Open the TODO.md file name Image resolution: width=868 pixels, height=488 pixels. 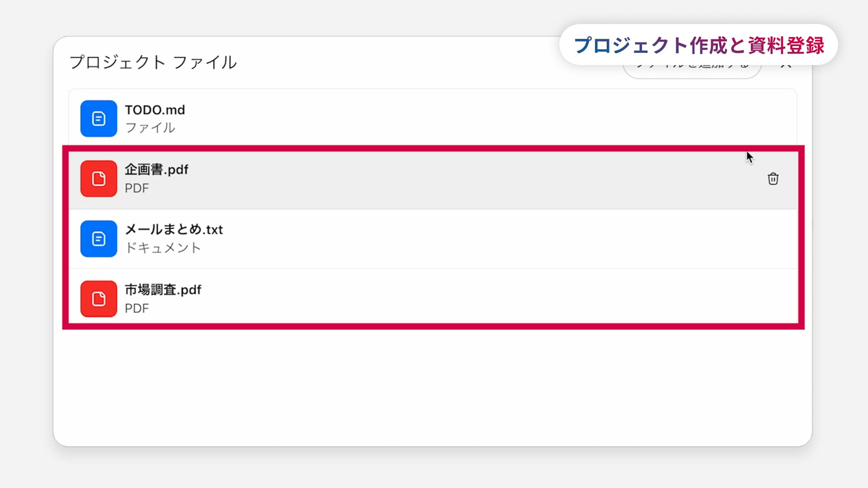tap(155, 110)
